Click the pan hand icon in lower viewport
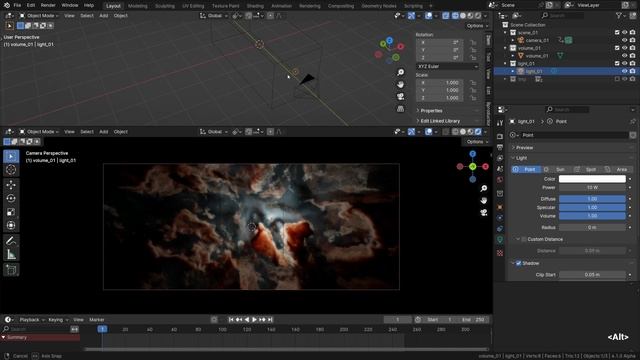The width and height of the screenshot is (640, 360). (x=484, y=200)
